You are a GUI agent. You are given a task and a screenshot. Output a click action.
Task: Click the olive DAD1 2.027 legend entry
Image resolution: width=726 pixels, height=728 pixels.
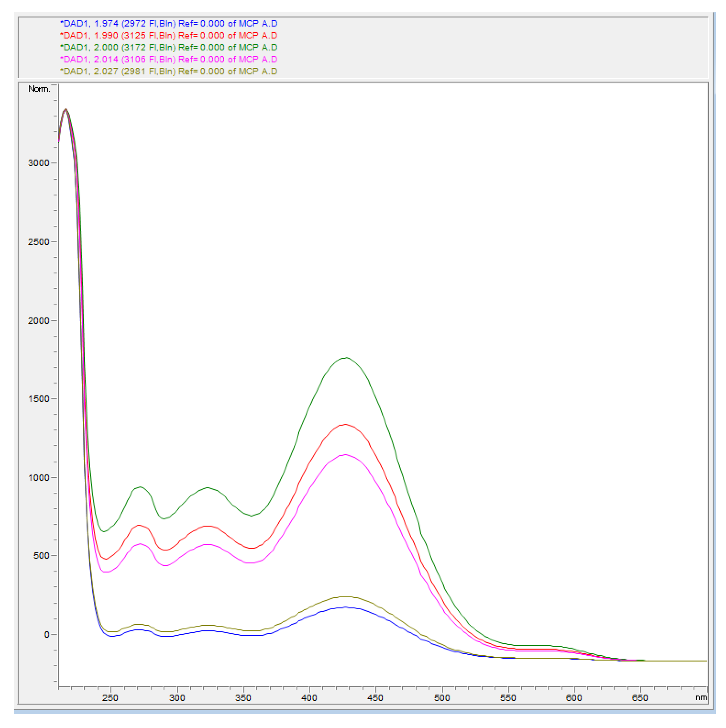(168, 71)
